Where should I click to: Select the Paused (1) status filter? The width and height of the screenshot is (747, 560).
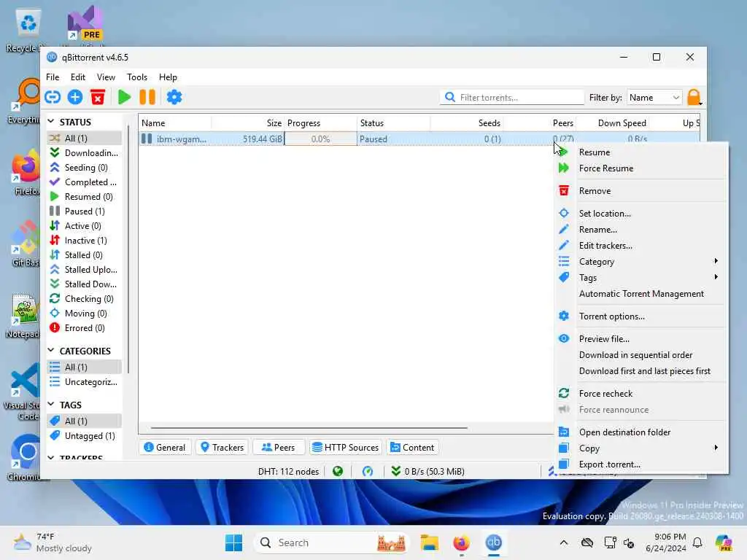85,211
